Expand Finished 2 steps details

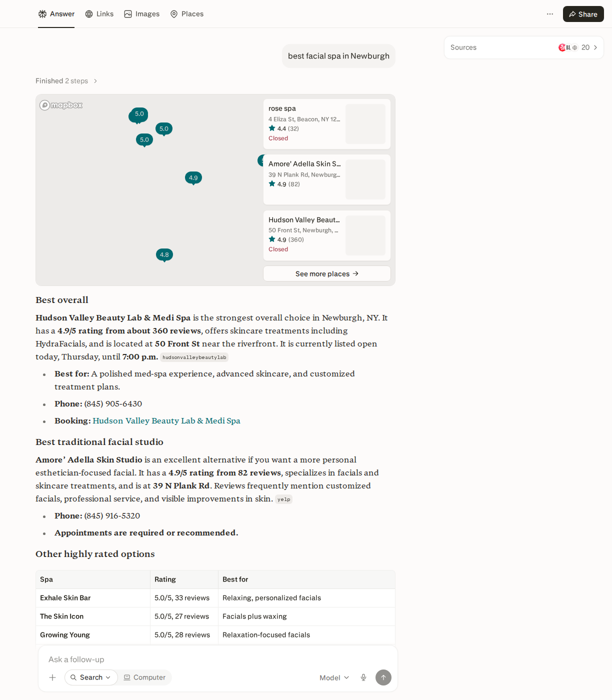pyautogui.click(x=66, y=81)
